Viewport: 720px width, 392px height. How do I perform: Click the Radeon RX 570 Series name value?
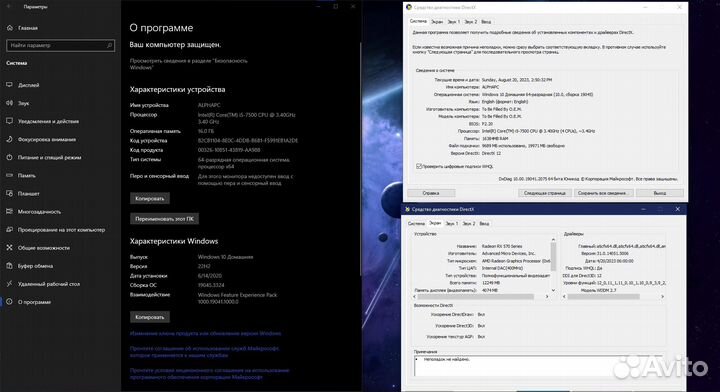[502, 246]
